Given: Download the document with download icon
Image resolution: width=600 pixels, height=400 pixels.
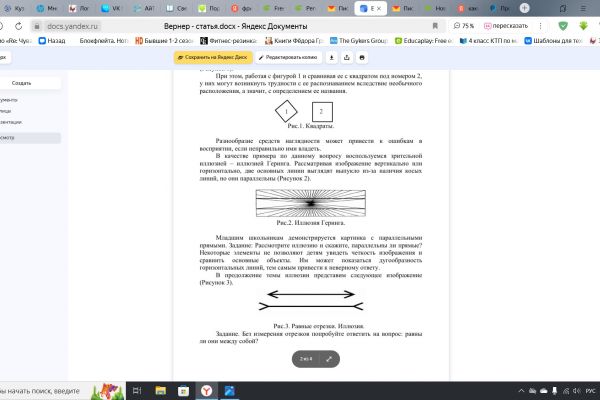Looking at the screenshot, I should pyautogui.click(x=332, y=57).
